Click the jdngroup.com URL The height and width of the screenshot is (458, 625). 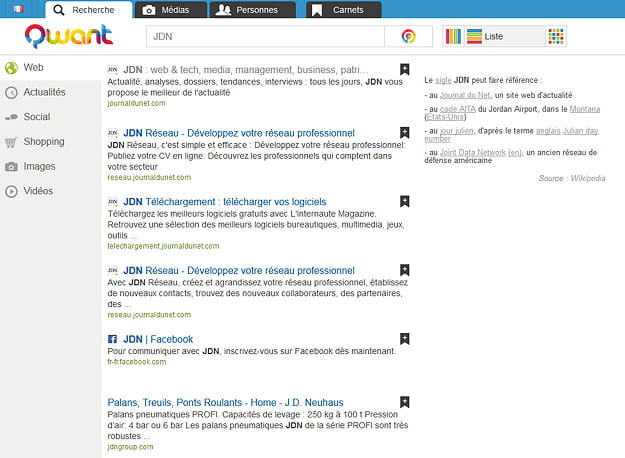click(x=130, y=447)
